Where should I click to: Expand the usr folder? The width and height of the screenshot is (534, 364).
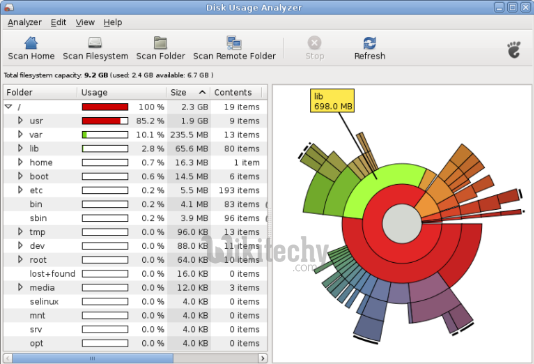click(x=20, y=121)
